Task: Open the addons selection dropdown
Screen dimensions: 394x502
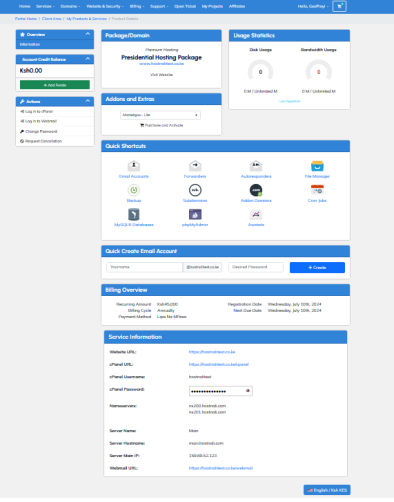Action: click(160, 115)
